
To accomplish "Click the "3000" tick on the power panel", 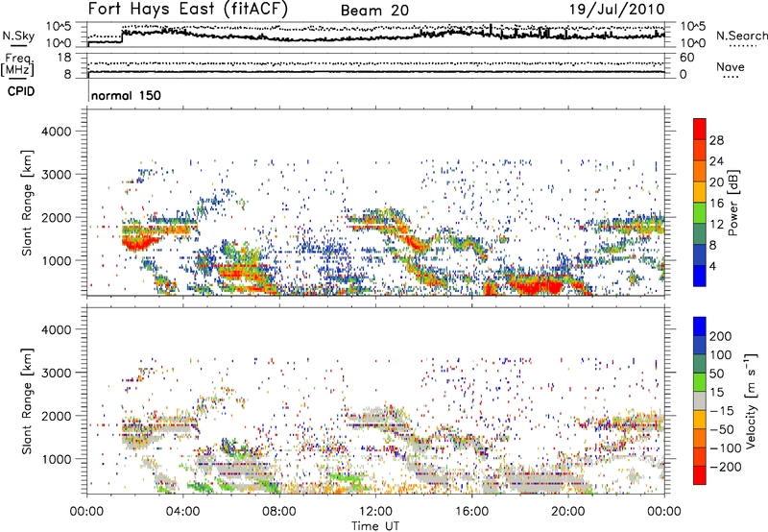I will coord(56,175).
